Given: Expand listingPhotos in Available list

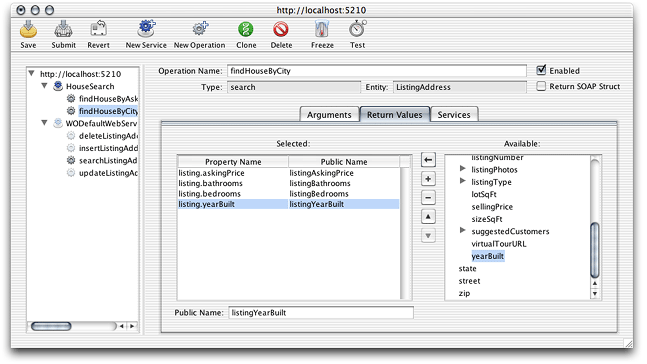Looking at the screenshot, I should (x=463, y=169).
